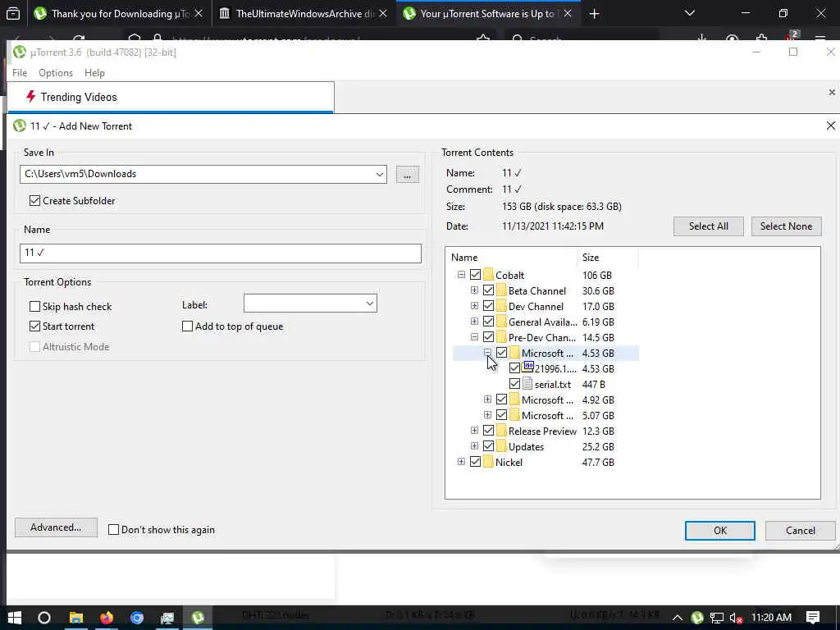Click the network tray icon
This screenshot has width=840, height=630.
(717, 619)
